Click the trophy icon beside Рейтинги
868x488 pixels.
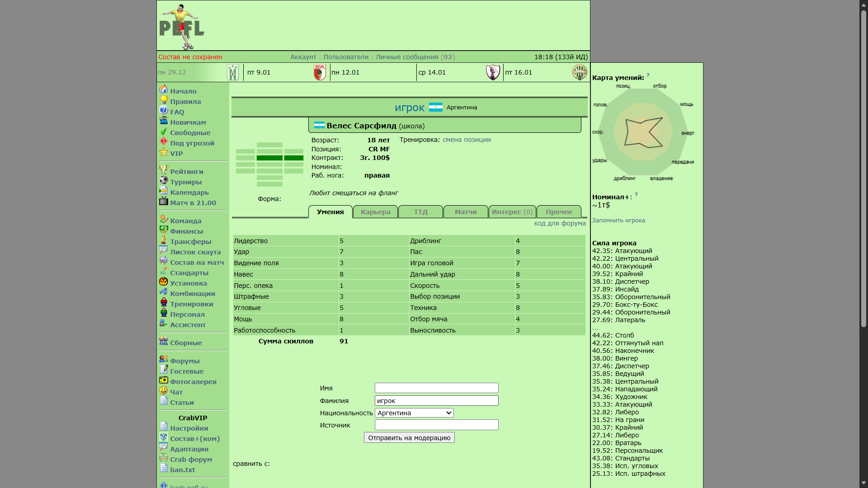point(163,170)
